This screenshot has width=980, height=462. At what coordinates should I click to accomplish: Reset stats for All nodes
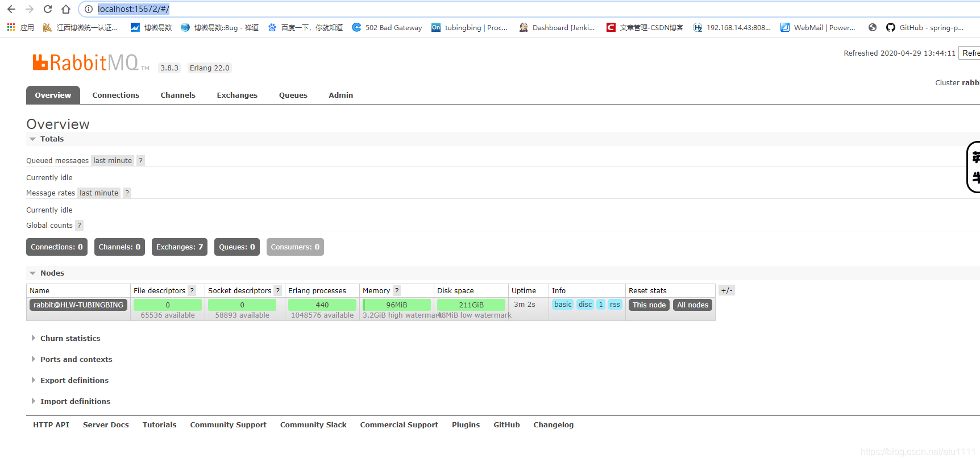(x=693, y=305)
